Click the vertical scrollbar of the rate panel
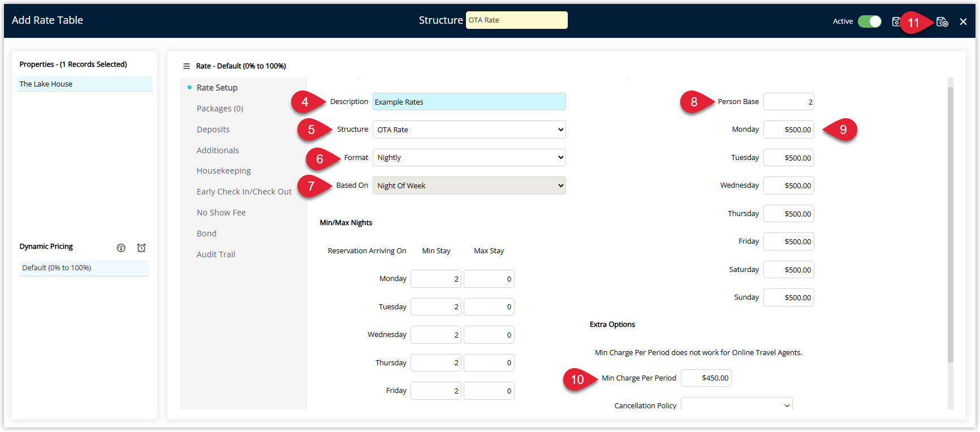980x432 pixels. (951, 224)
